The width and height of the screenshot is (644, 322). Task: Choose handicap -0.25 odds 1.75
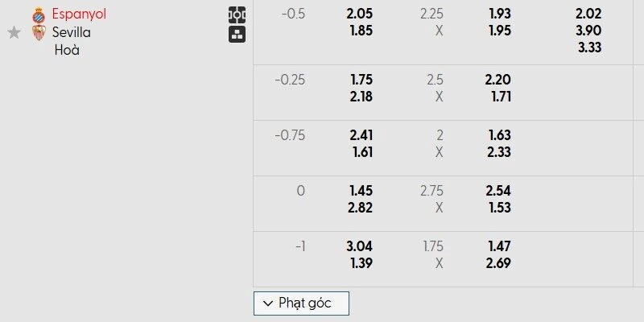tap(360, 80)
